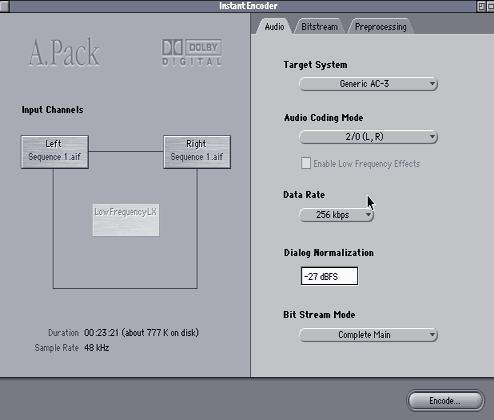Screen dimensions: 494x420
Task: Click the Left input channel box
Action: point(55,152)
